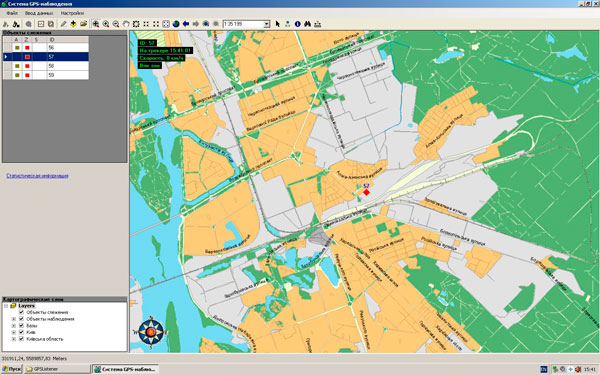Open the folder icon in toolbar
Image resolution: width=600 pixels, height=375 pixels.
tap(83, 24)
